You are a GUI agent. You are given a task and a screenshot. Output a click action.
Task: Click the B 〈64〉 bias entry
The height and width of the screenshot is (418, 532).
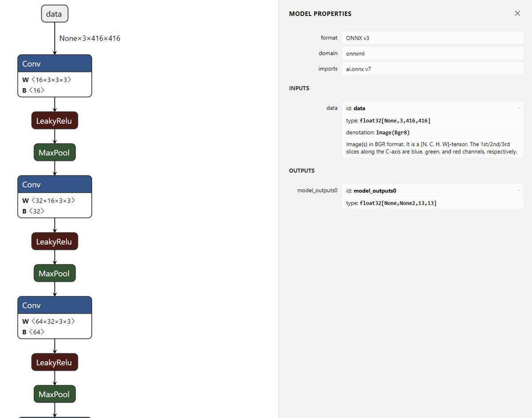(34, 332)
